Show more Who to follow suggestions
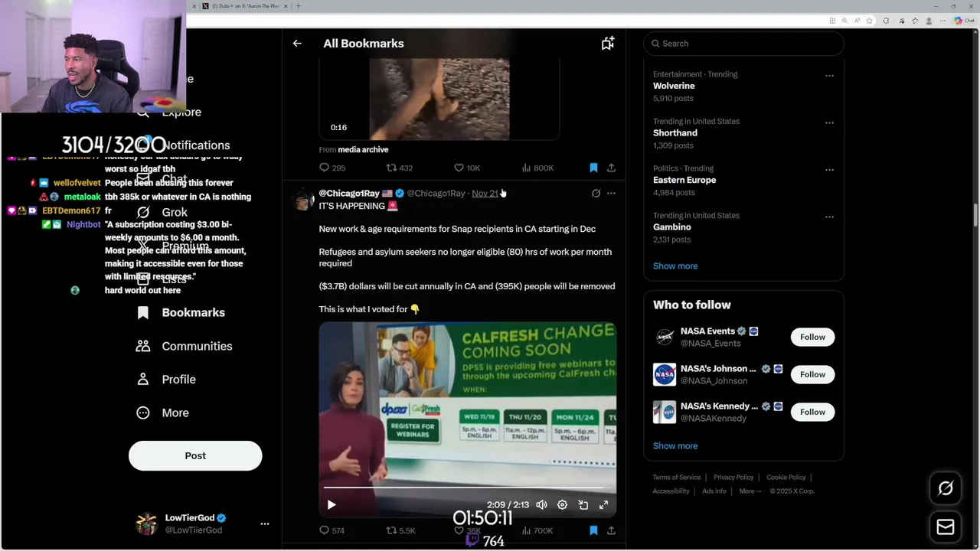Viewport: 980px width, 551px height. (x=675, y=446)
